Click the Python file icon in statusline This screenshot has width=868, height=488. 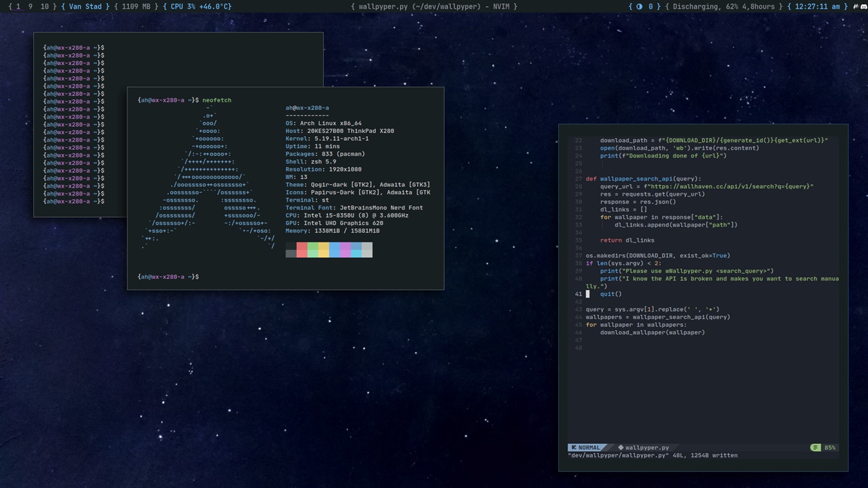(x=620, y=447)
